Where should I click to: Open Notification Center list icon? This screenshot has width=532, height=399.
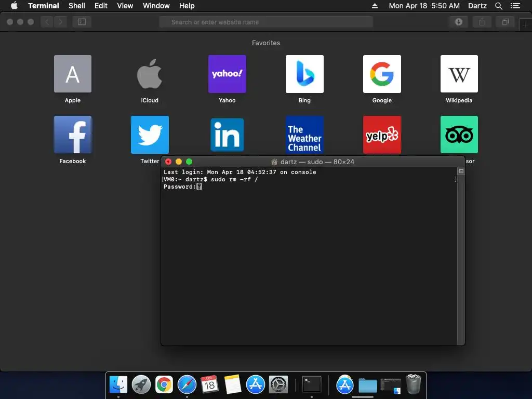[x=515, y=6]
